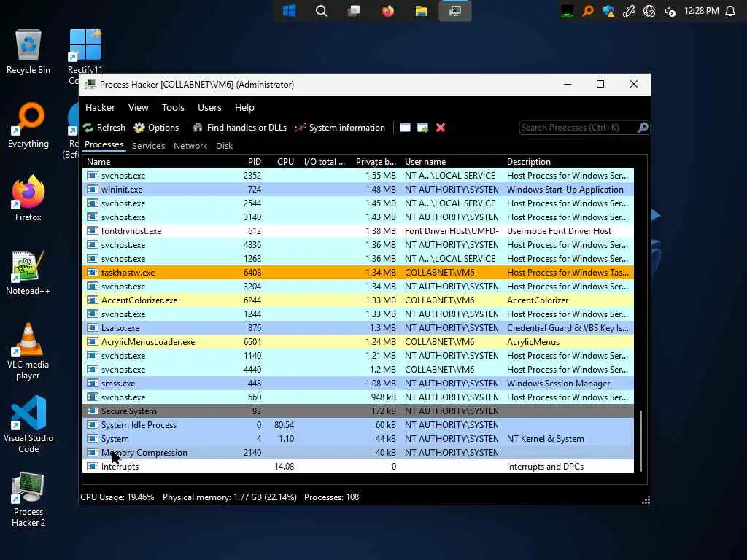Select the Secure System process row
This screenshot has height=560, width=747.
[357, 411]
